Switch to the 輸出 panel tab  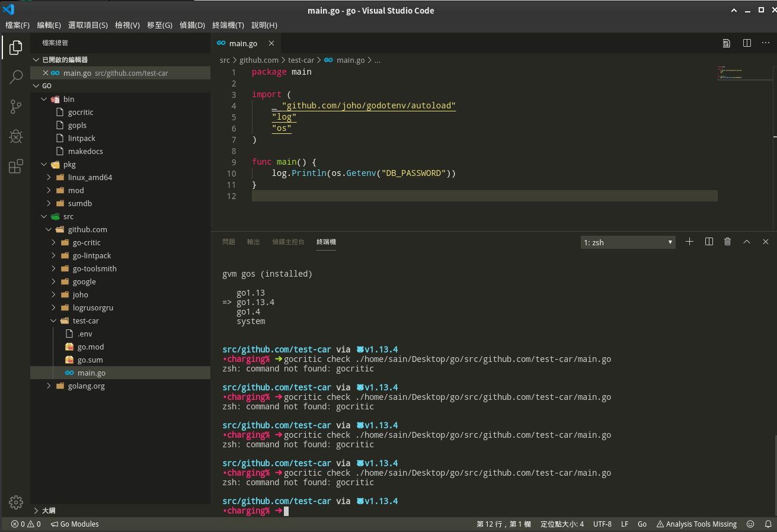coord(253,242)
